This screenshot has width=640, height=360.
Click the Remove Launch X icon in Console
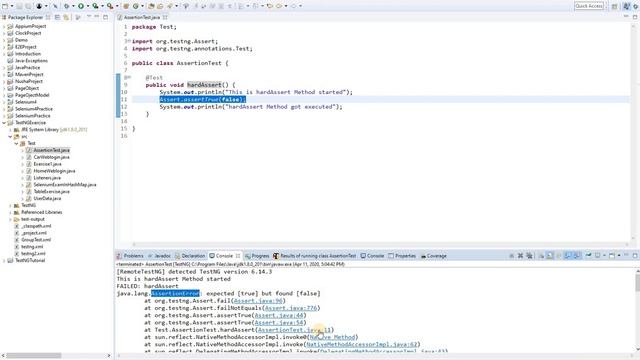click(x=520, y=256)
